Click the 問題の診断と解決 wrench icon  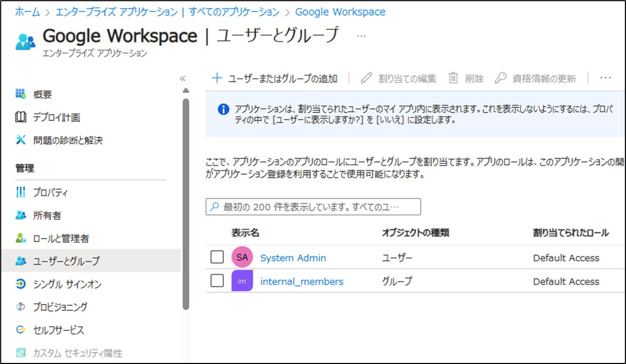pyautogui.click(x=20, y=140)
